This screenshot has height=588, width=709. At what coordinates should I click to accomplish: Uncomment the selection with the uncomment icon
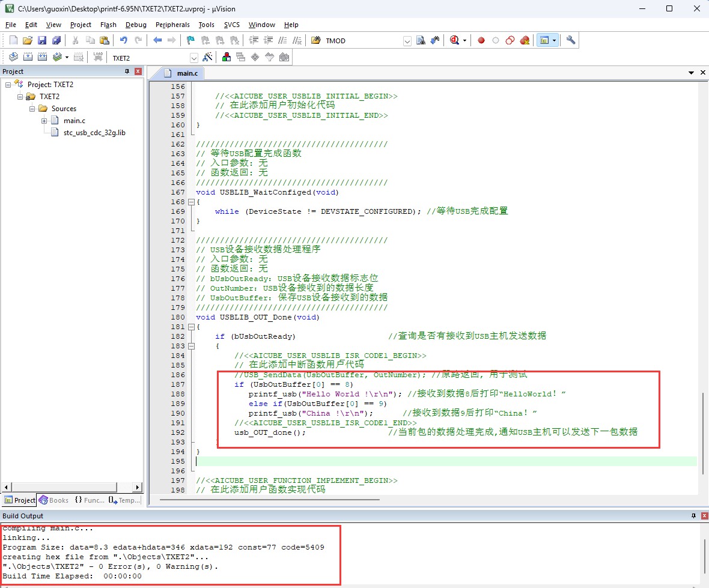[297, 40]
